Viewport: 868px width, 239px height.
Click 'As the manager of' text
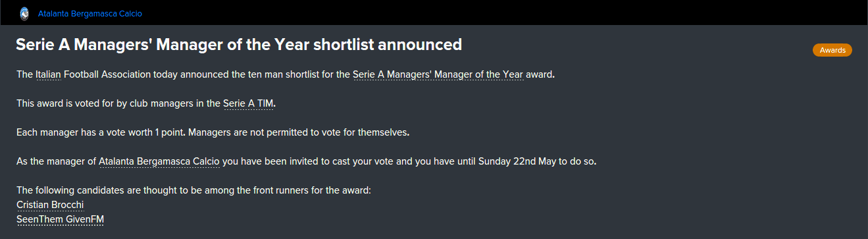click(x=56, y=161)
